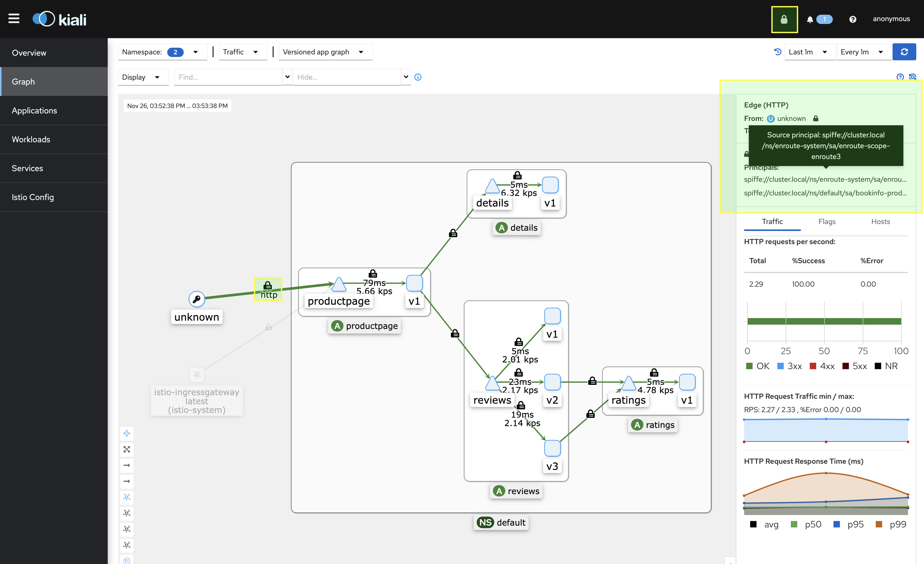The height and width of the screenshot is (564, 924).
Task: Select the Flags tab in panel
Action: coord(826,221)
